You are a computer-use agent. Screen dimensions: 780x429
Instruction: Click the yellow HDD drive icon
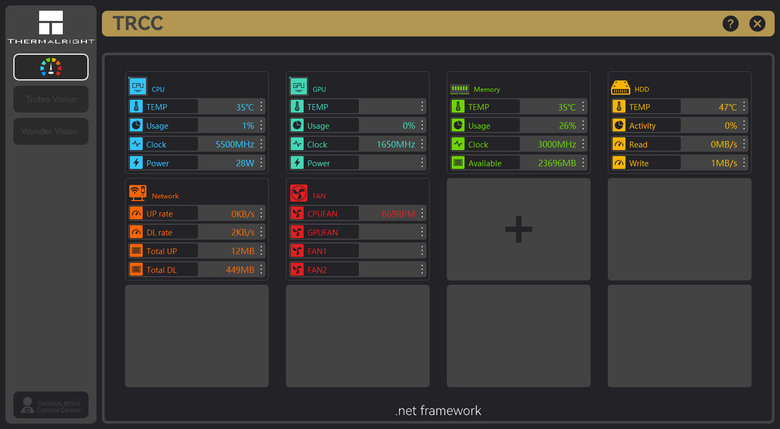[x=620, y=88]
